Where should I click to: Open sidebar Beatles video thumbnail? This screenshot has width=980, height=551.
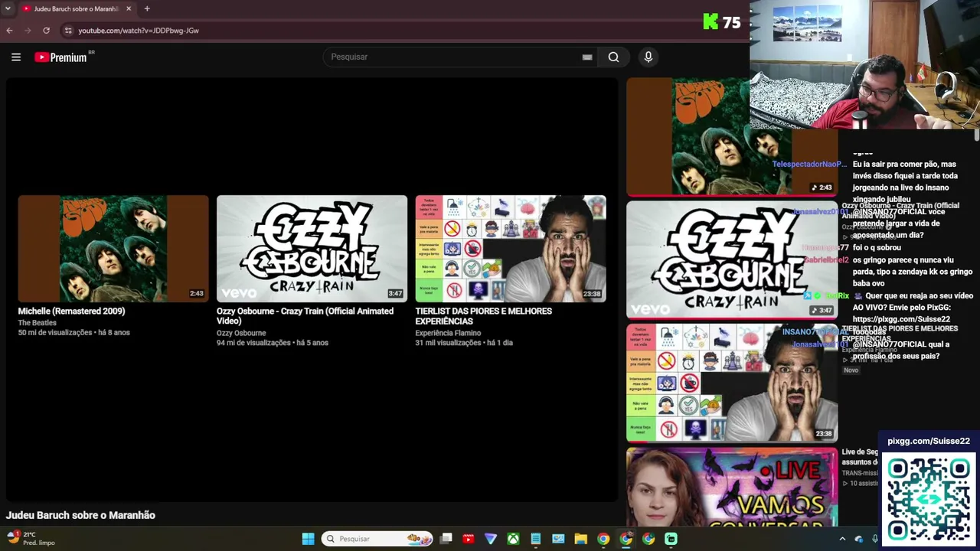click(731, 136)
